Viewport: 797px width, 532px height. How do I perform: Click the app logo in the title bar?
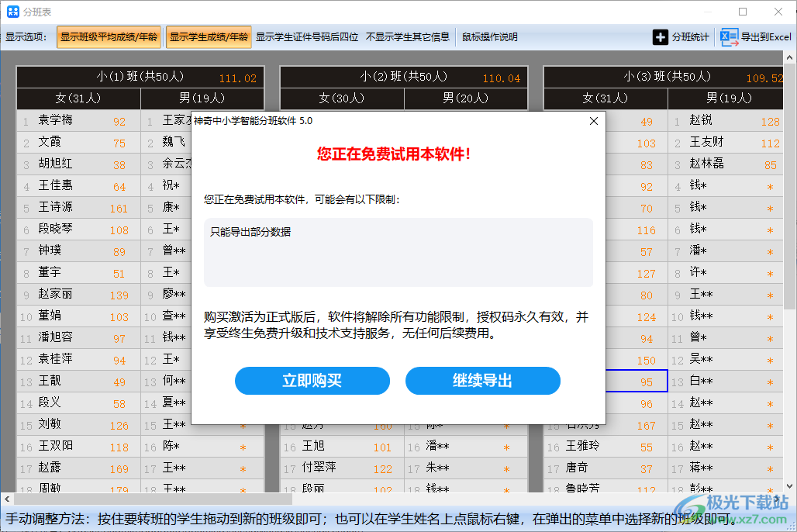click(12, 11)
